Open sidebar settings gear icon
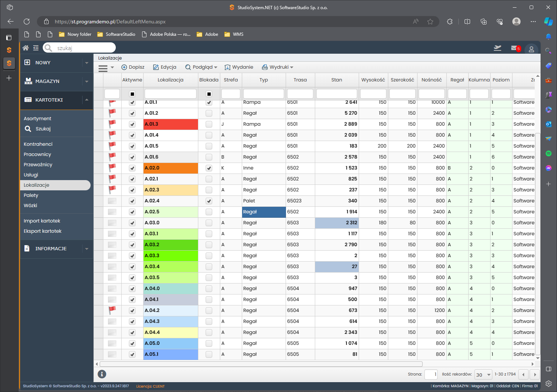 (x=548, y=383)
